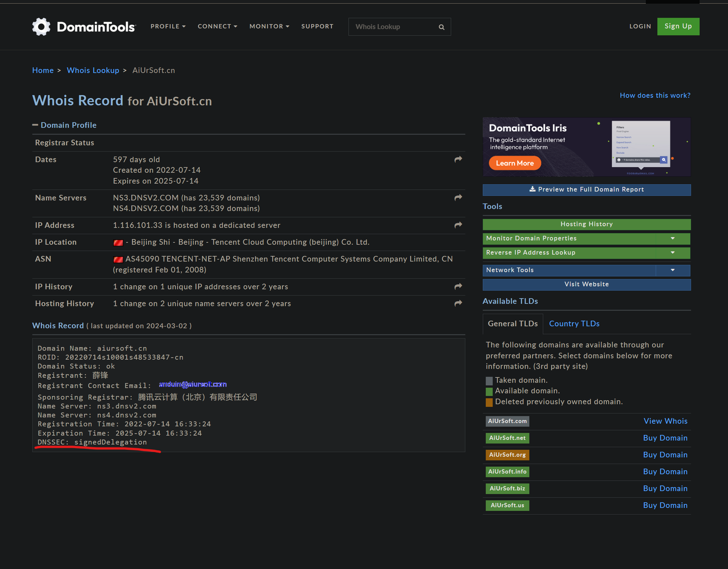Image resolution: width=728 pixels, height=569 pixels.
Task: Click share arrow in Dates row
Action: click(458, 160)
